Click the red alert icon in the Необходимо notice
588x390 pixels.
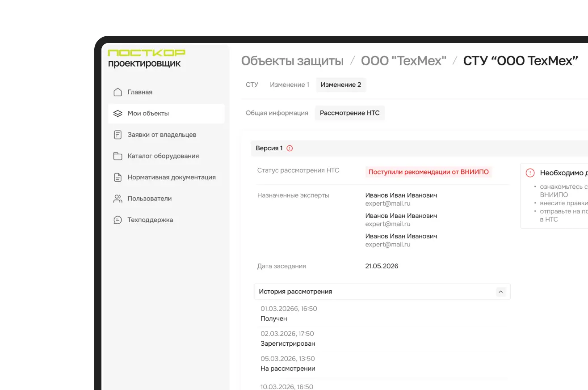pos(530,173)
